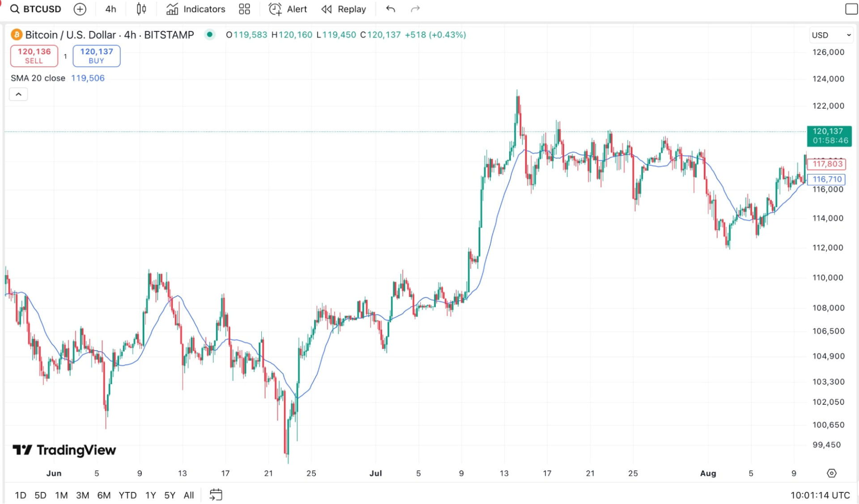Toggle the data status green dot

click(209, 34)
